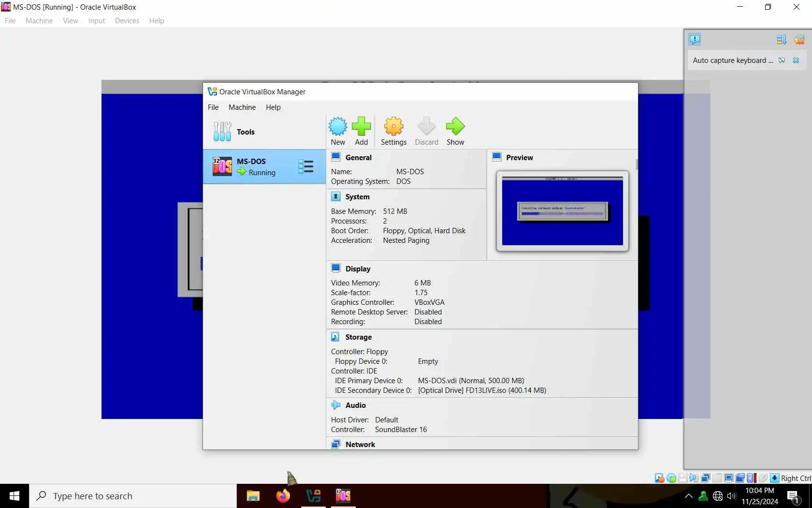Select Tools in the Manager sidebar

pos(264,132)
